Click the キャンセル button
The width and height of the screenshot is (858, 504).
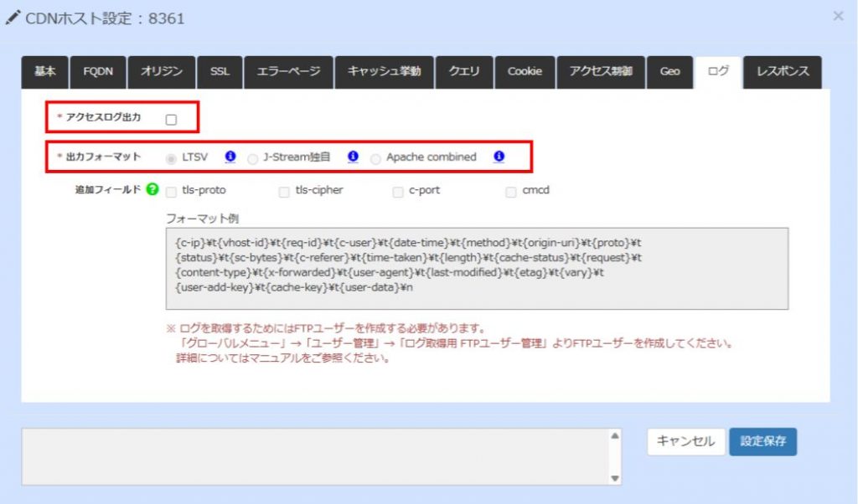(685, 442)
